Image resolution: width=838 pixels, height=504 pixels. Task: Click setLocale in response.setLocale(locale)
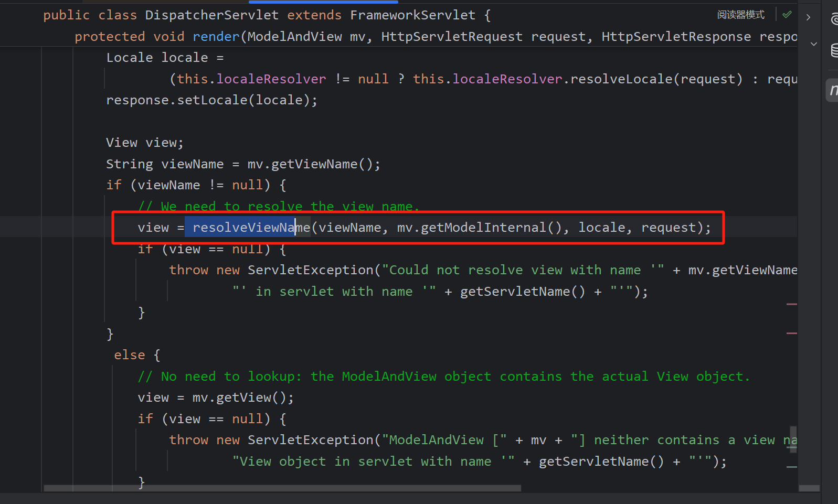click(212, 100)
